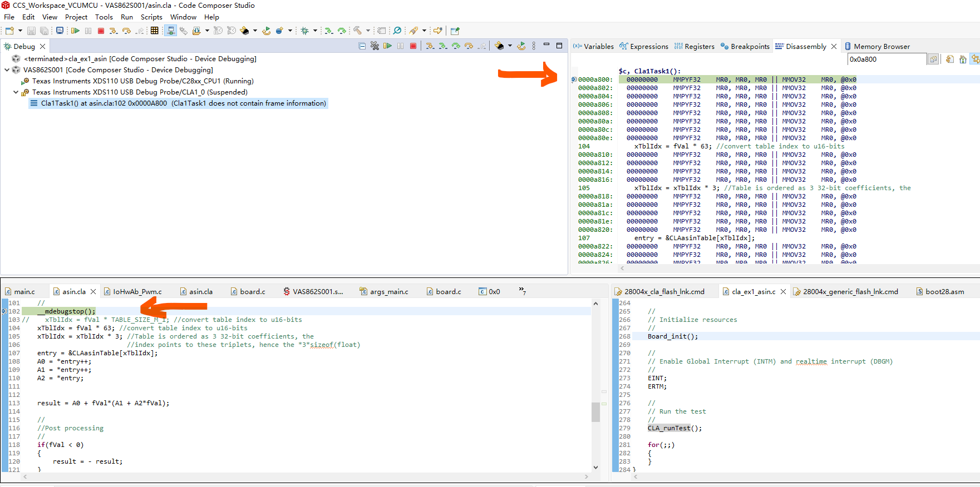Open the cla_ex1_asin.c editor tab
This screenshot has height=487, width=980.
pyautogui.click(x=753, y=292)
